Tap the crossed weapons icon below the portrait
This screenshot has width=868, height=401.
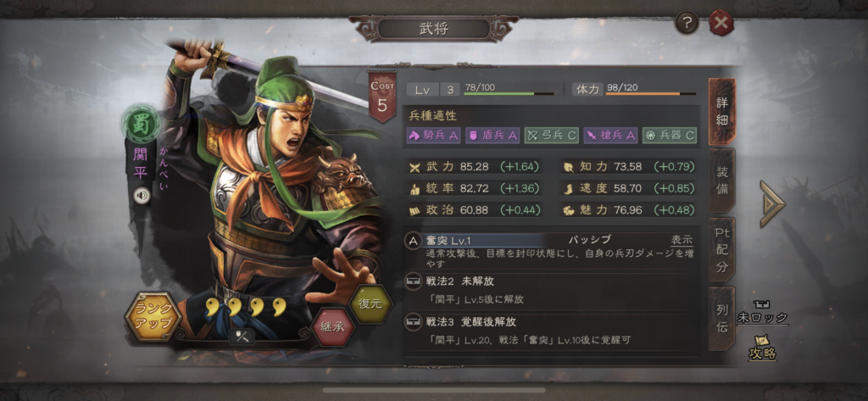(242, 337)
